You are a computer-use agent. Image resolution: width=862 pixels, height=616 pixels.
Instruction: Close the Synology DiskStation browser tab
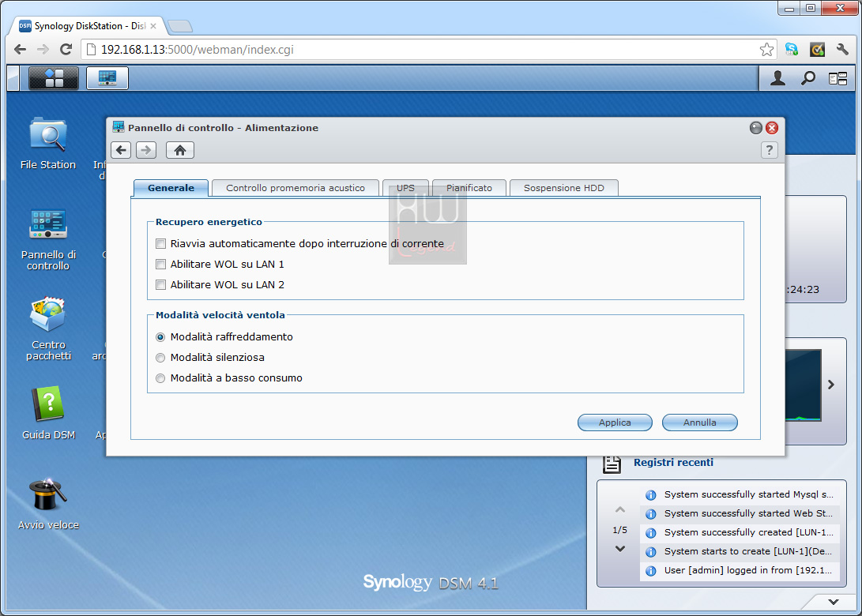click(152, 26)
